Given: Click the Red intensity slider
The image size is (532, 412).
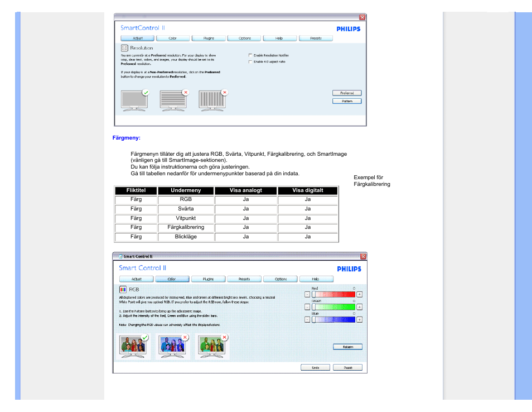Looking at the screenshot, I should 333,294.
